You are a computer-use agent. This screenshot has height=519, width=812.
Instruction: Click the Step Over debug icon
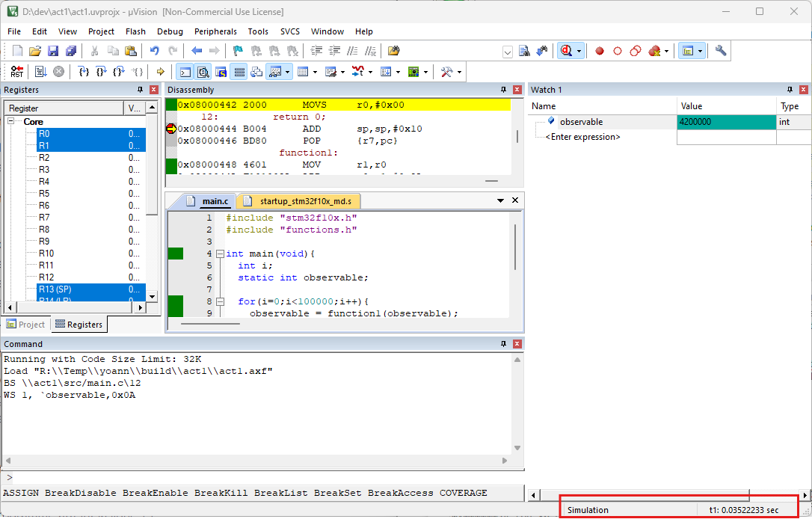(101, 72)
